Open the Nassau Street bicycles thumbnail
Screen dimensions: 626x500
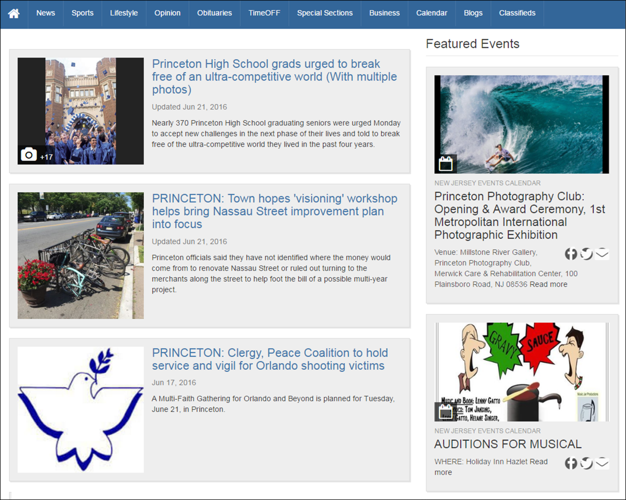tap(81, 256)
